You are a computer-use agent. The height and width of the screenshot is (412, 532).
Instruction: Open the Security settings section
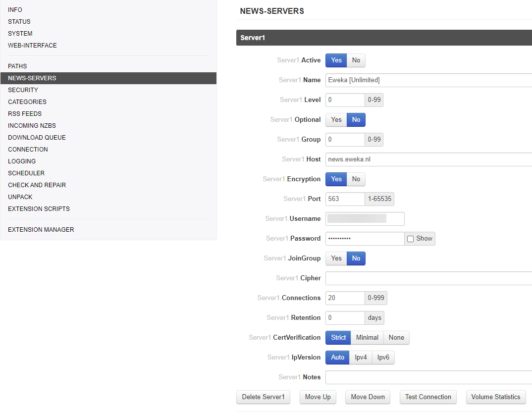coord(23,90)
